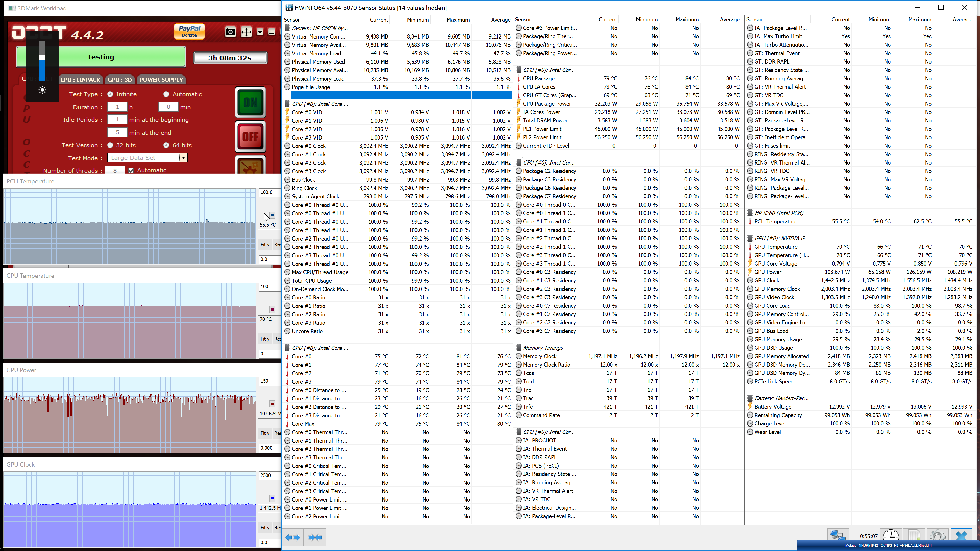Click the OCCT move-window crosshair icon

tap(246, 32)
